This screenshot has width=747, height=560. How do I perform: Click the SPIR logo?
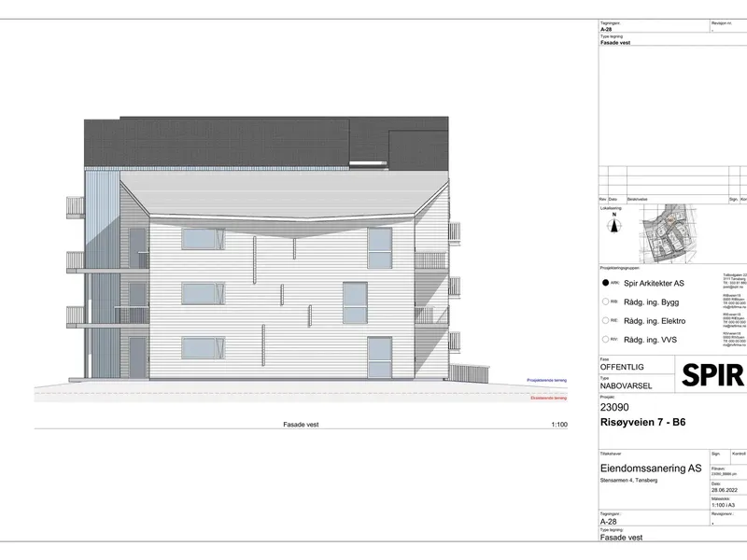point(712,375)
